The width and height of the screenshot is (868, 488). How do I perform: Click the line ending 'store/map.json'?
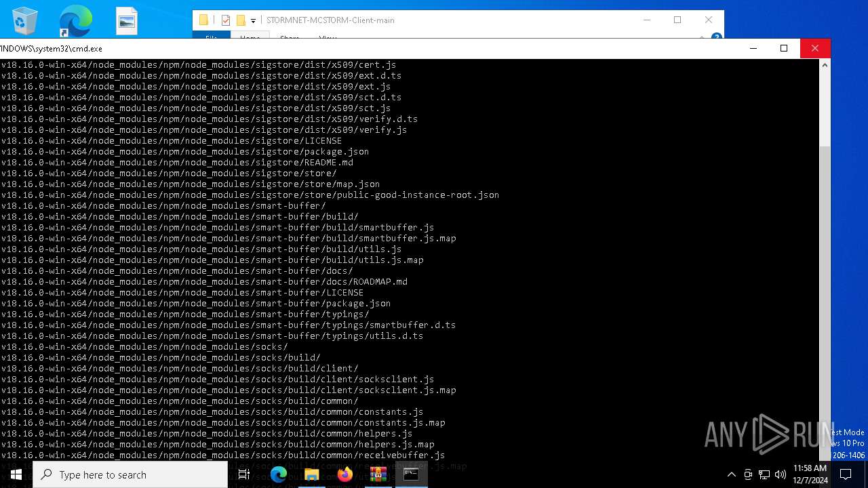[x=191, y=184]
